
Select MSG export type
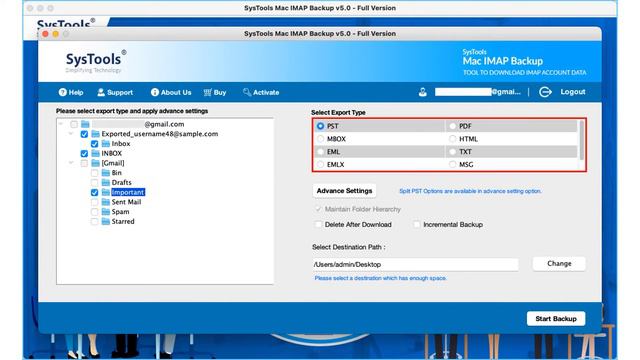[452, 164]
